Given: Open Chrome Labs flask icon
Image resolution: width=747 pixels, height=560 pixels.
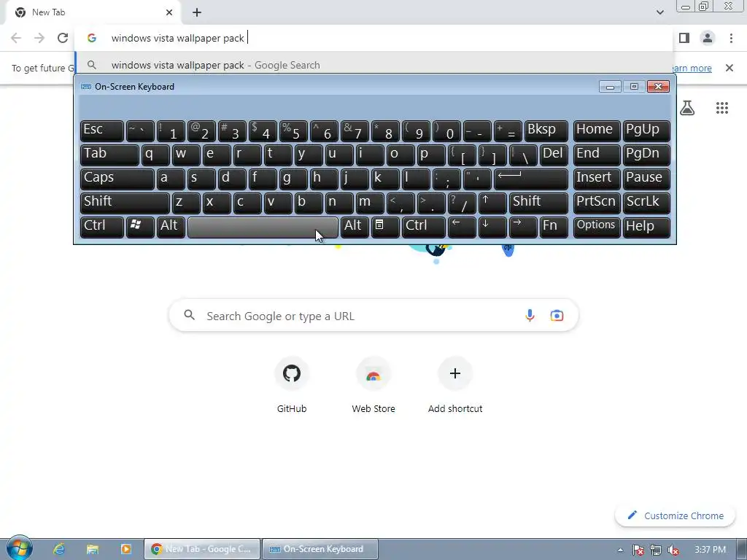Looking at the screenshot, I should (x=687, y=108).
